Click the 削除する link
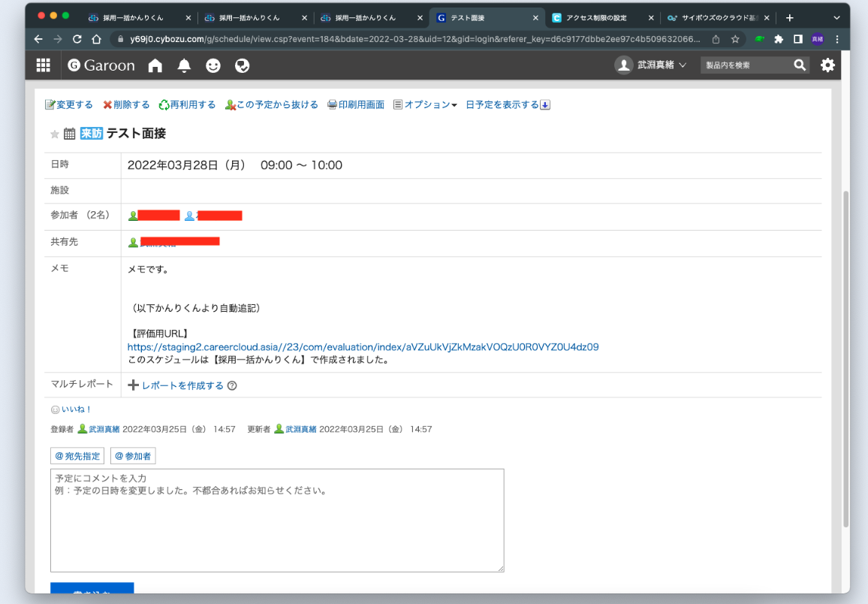This screenshot has height=604, width=868. tap(131, 105)
